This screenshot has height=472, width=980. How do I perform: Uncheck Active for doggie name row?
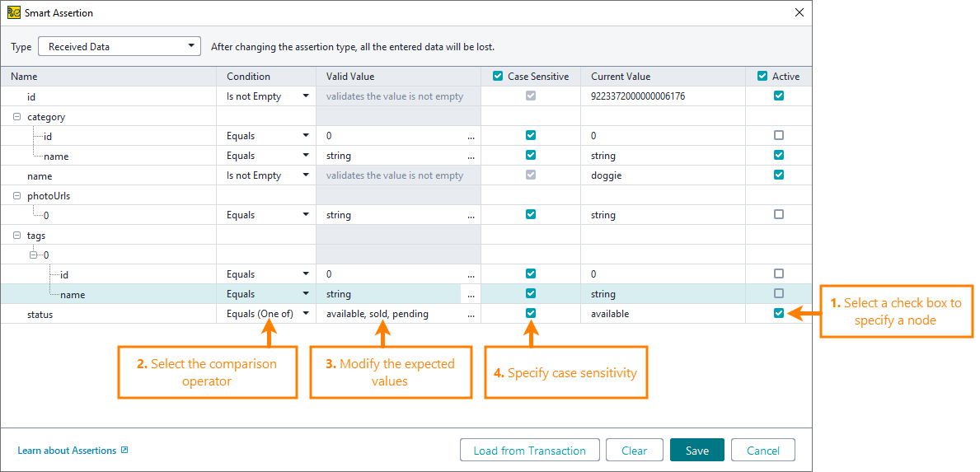coord(778,175)
